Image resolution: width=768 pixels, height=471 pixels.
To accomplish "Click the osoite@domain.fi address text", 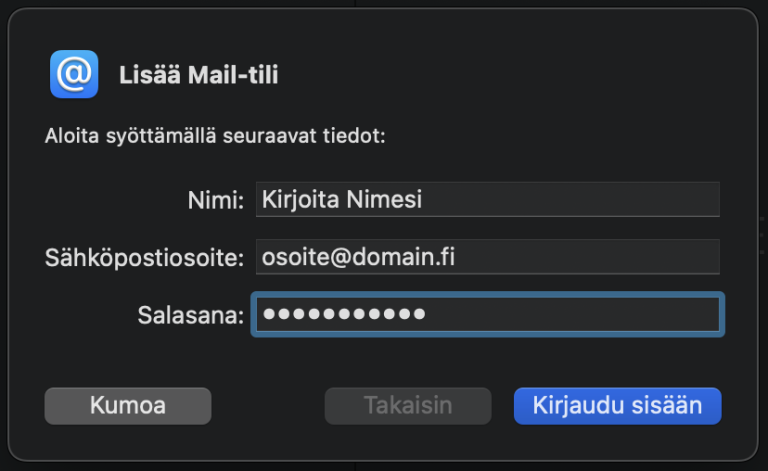I will tap(358, 257).
